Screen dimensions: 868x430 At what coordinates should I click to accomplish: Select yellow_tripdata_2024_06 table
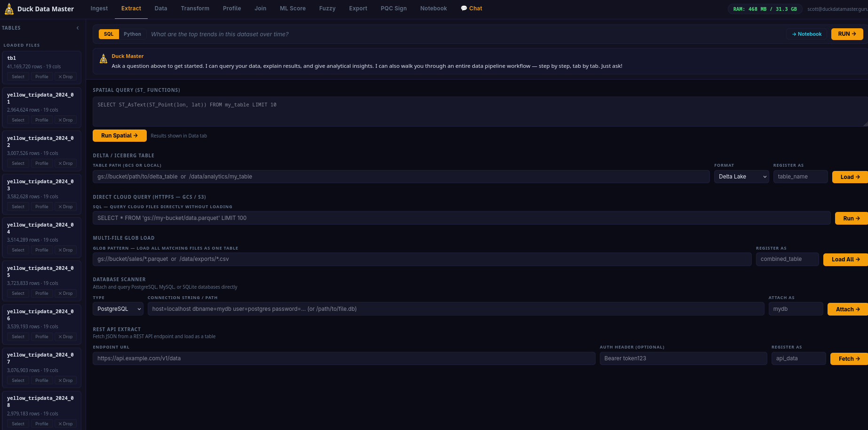[x=18, y=337]
